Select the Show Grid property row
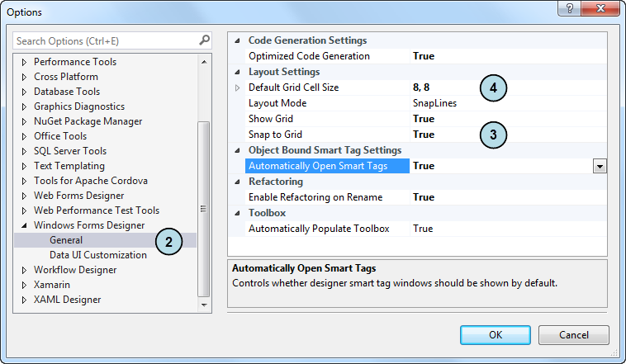The width and height of the screenshot is (626, 364). pos(271,119)
